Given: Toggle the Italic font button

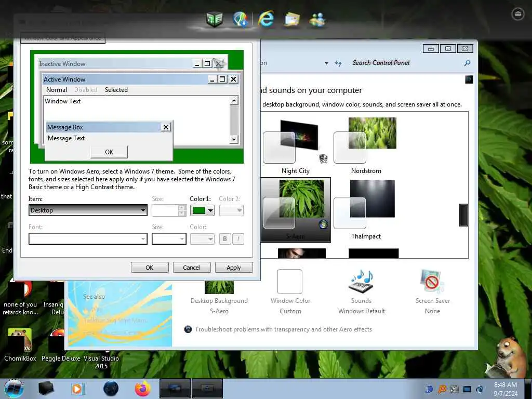Looking at the screenshot, I should click(238, 239).
